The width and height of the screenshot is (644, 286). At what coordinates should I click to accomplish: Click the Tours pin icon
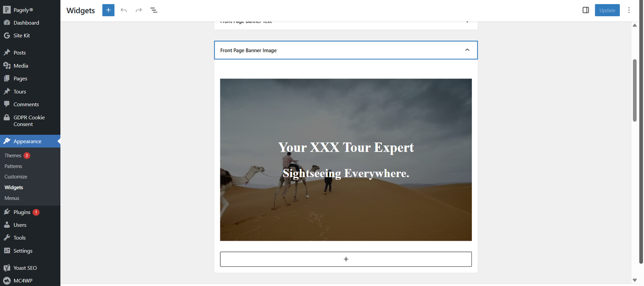[7, 92]
